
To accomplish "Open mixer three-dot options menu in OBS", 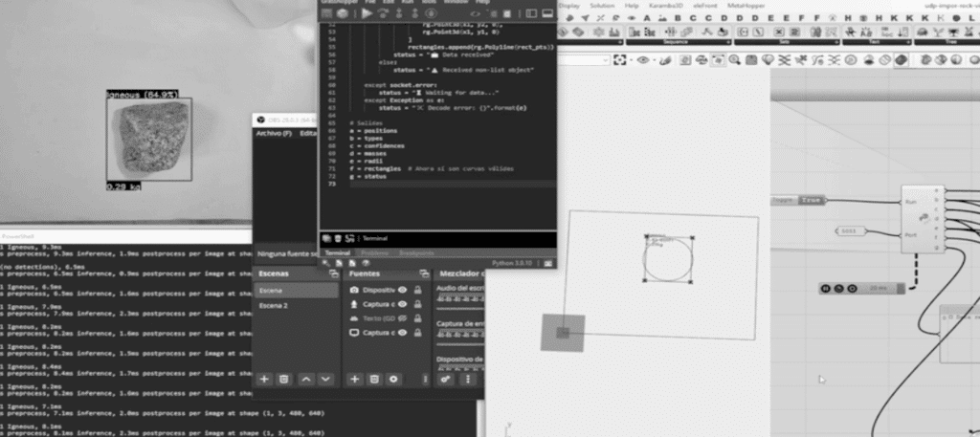I will click(x=467, y=379).
